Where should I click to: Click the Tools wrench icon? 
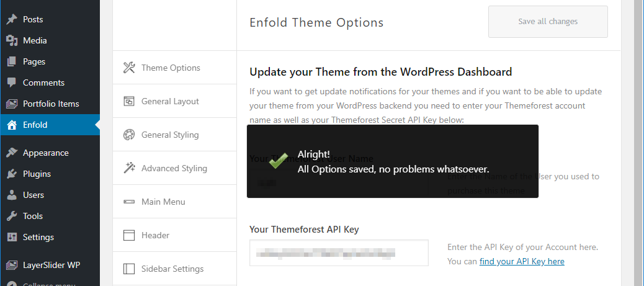coord(11,216)
